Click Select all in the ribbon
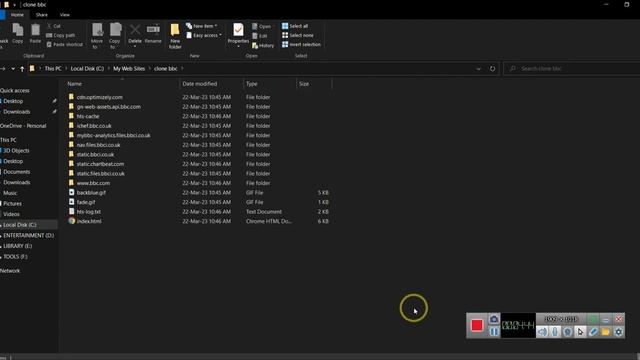Viewport: 640px width, 360px height. [x=295, y=26]
